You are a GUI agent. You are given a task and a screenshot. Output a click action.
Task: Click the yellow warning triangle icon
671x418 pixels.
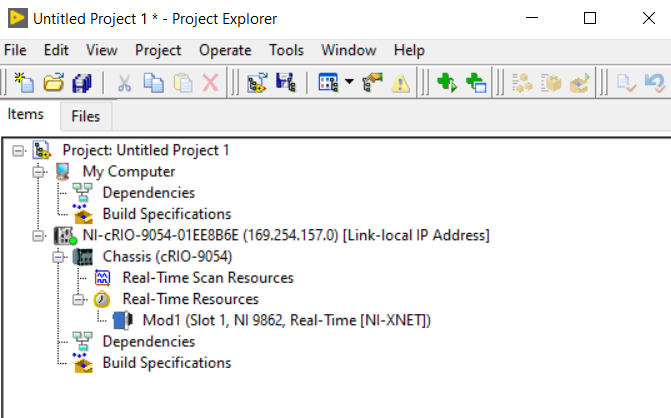coord(401,83)
